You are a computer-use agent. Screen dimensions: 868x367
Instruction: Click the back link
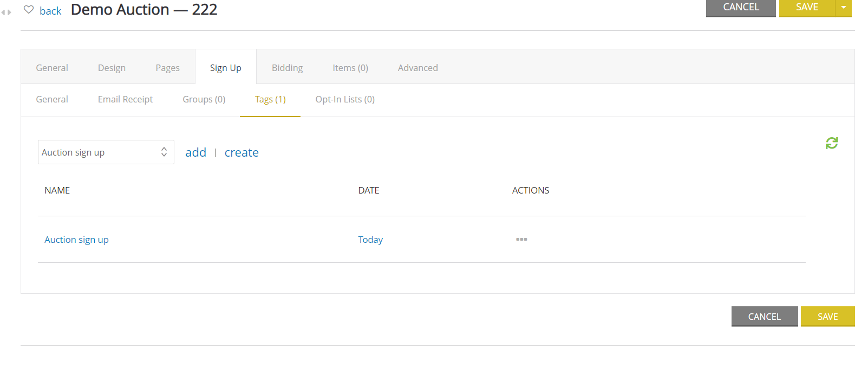(50, 11)
